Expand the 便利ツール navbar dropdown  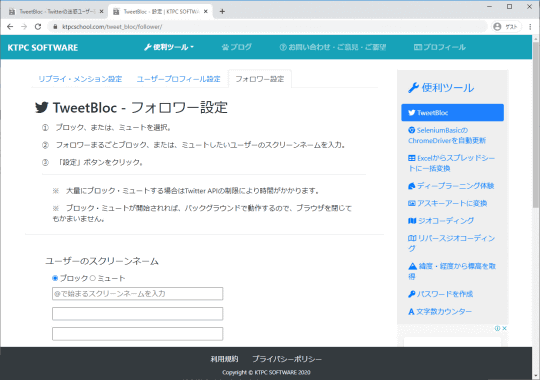point(169,47)
